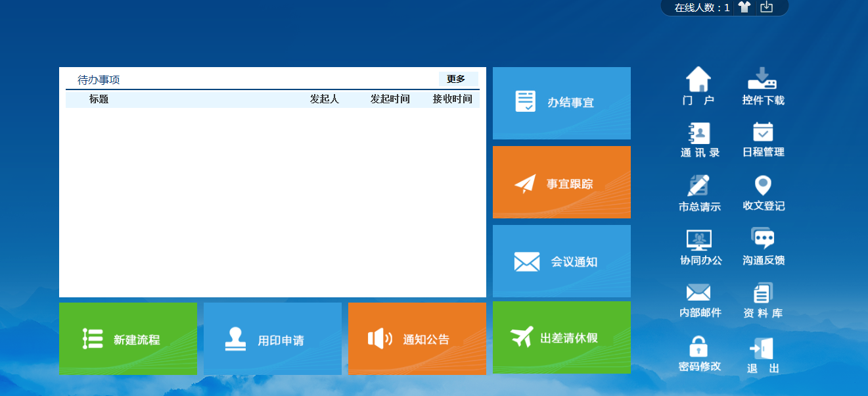Image resolution: width=868 pixels, height=396 pixels.
Task: Open 沟通反馈 chat bubble icon
Action: pos(763,239)
